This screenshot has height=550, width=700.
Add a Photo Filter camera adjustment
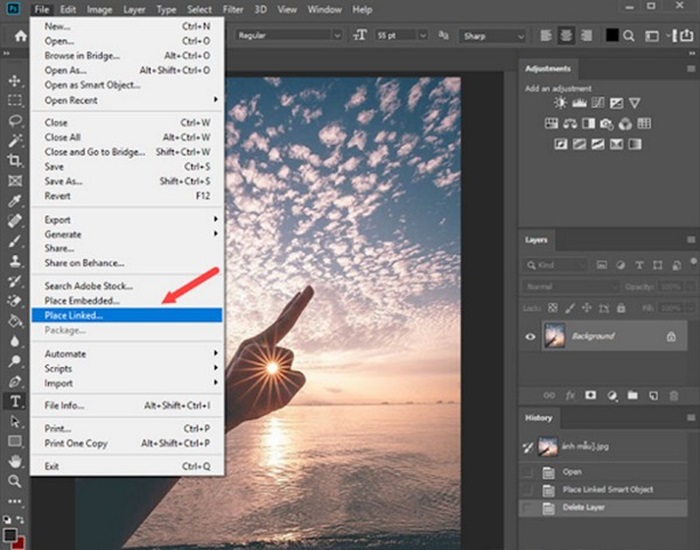[607, 124]
